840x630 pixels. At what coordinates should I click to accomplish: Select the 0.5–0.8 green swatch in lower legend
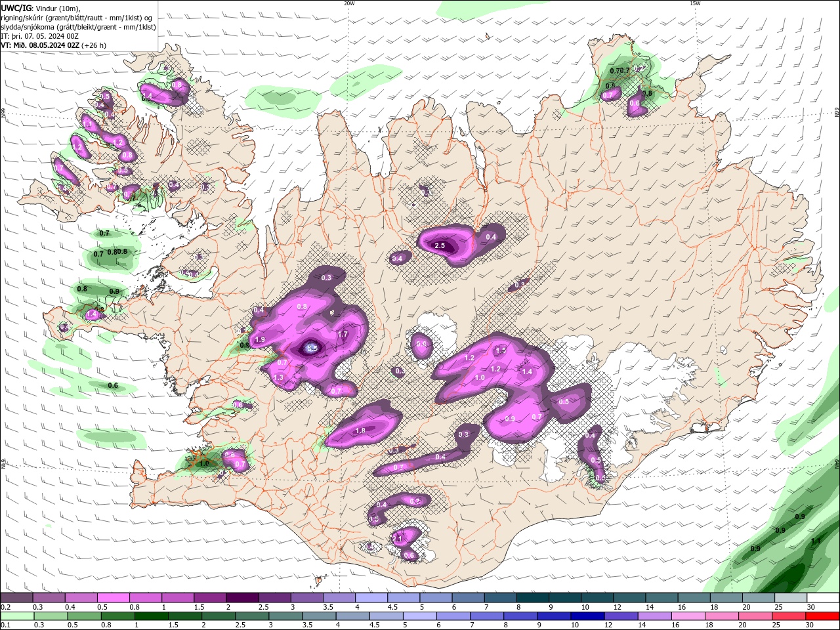point(85,616)
